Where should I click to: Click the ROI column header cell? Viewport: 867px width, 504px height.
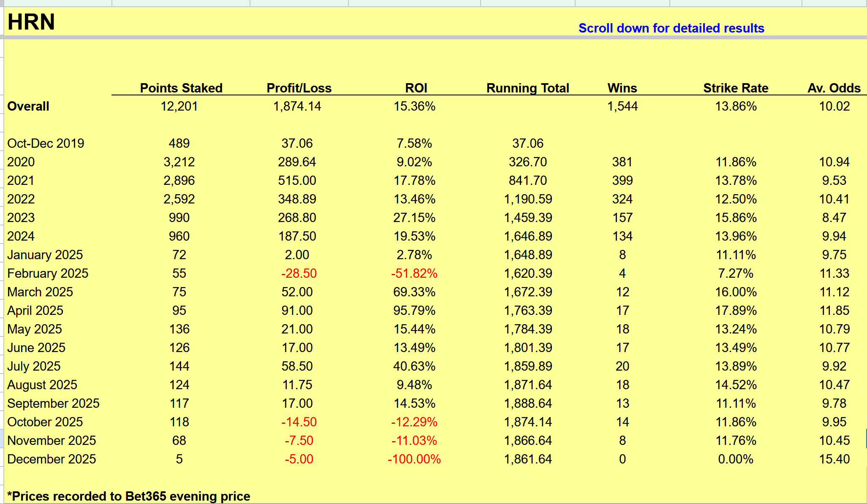point(416,88)
